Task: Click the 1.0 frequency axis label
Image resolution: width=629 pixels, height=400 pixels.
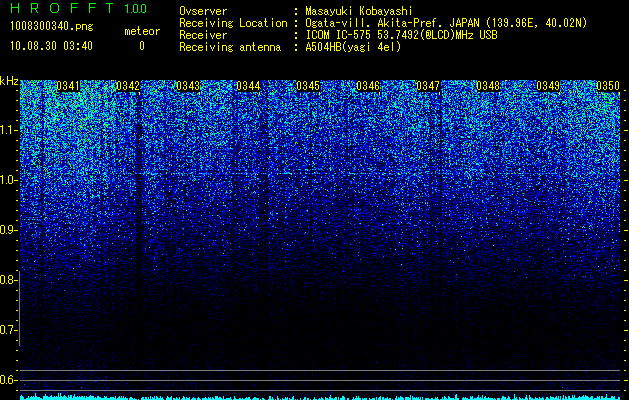Action: (x=8, y=180)
